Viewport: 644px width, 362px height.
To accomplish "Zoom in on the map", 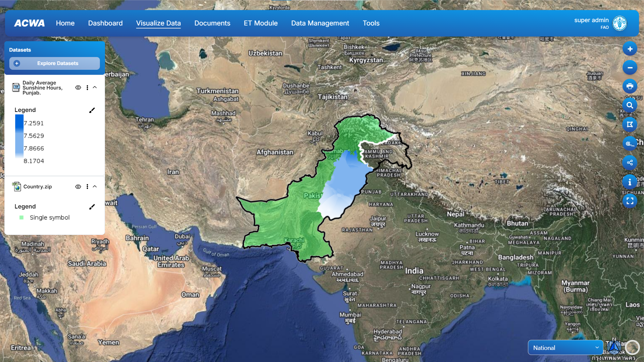I will 630,49.
